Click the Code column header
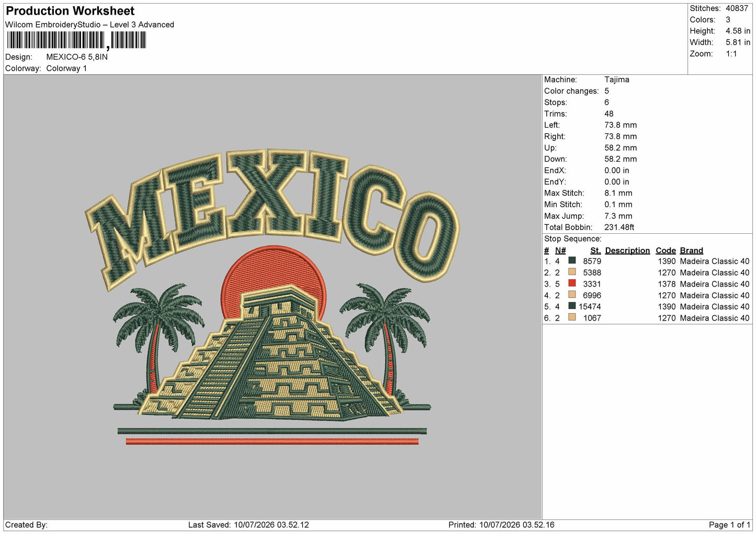 pyautogui.click(x=665, y=251)
